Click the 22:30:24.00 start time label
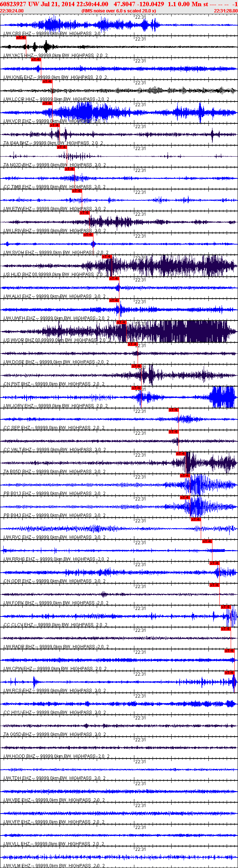 pos(12,11)
